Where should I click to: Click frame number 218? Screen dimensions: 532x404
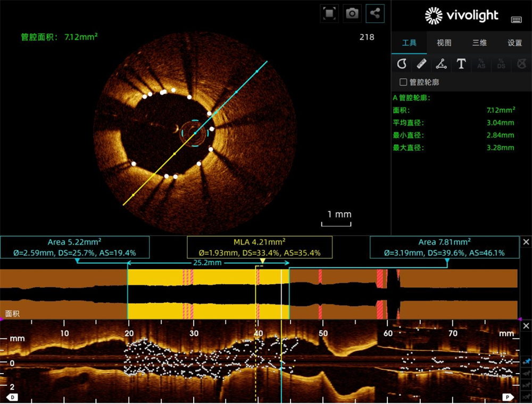(367, 37)
